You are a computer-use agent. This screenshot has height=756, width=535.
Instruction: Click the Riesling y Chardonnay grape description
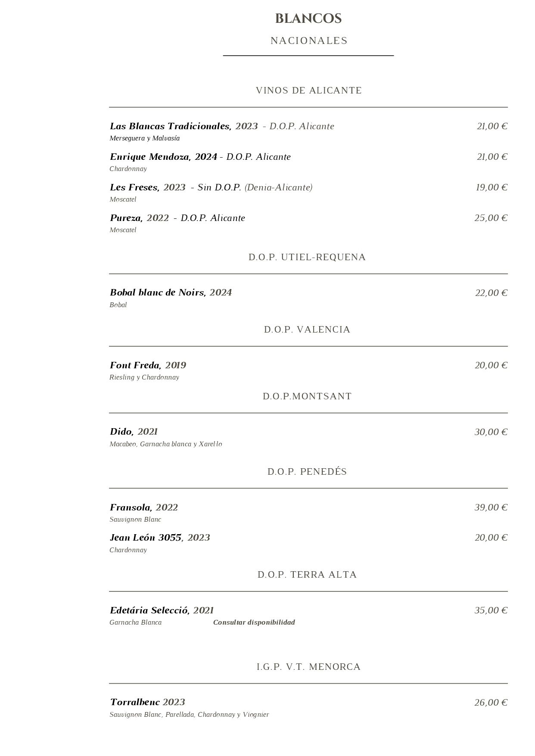[144, 377]
